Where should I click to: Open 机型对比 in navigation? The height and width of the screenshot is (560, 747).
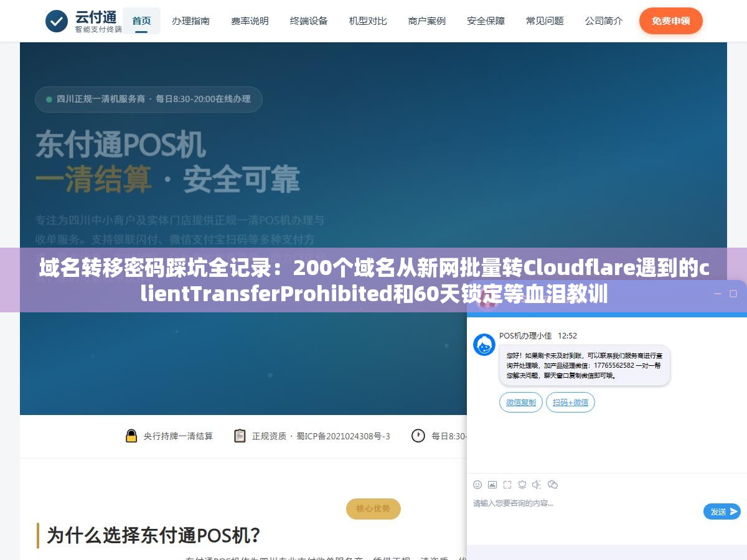coord(368,21)
